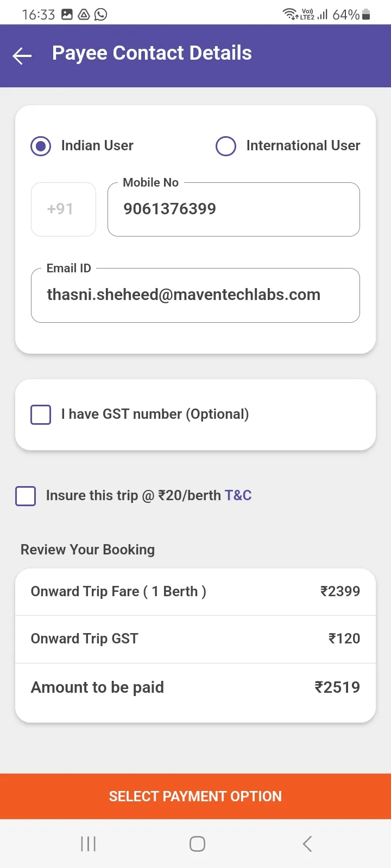The width and height of the screenshot is (391, 868).
Task: Tap the Wi-Fi signal icon
Action: (x=290, y=14)
